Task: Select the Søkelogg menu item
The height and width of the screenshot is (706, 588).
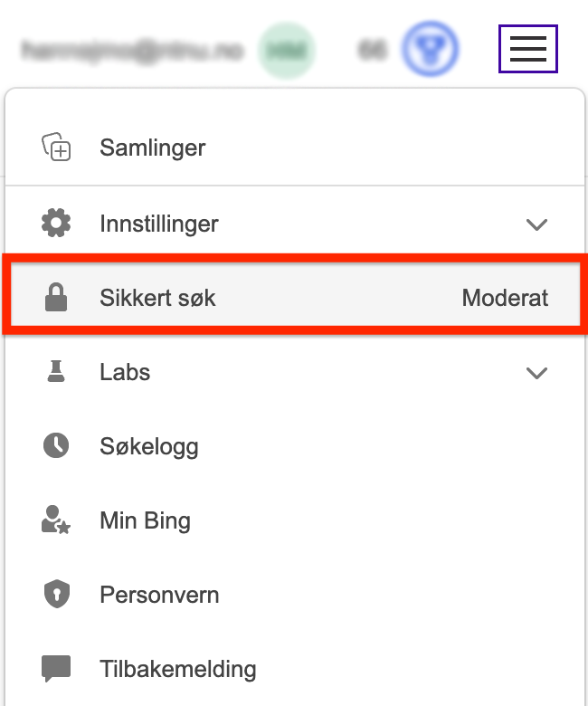Action: [295, 445]
